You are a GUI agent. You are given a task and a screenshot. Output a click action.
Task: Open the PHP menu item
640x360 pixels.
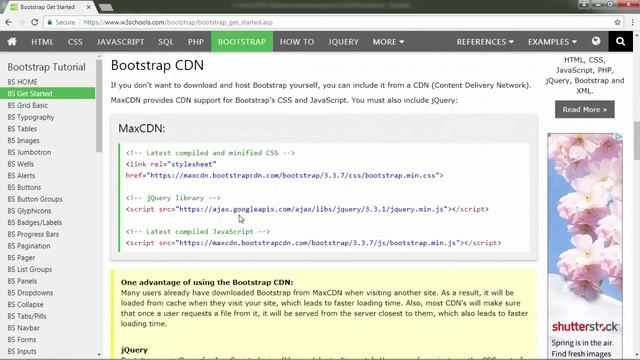(196, 42)
